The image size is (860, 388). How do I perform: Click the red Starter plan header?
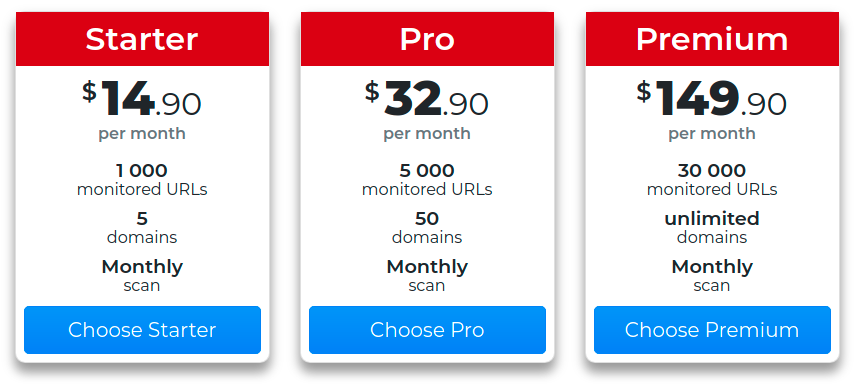point(142,39)
